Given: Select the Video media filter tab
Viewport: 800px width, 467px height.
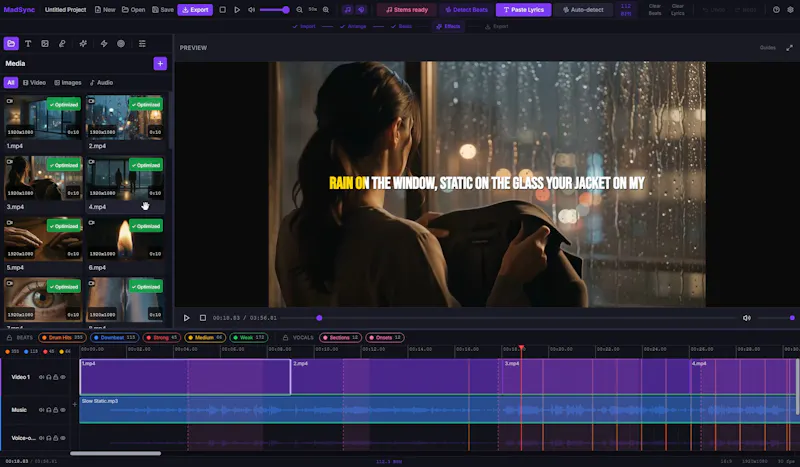Looking at the screenshot, I should tap(34, 83).
